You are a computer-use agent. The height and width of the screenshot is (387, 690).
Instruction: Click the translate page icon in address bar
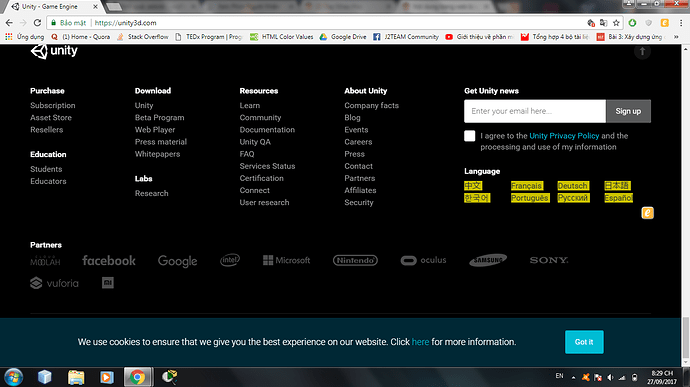[x=603, y=23]
